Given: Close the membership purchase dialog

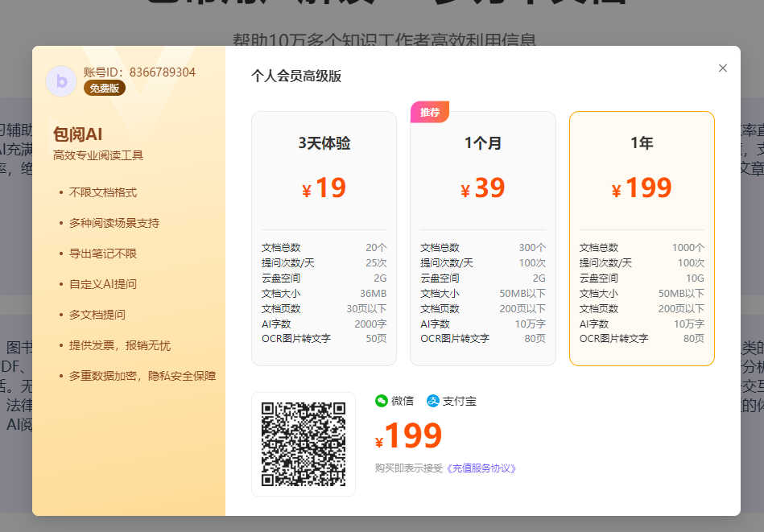Looking at the screenshot, I should [722, 68].
